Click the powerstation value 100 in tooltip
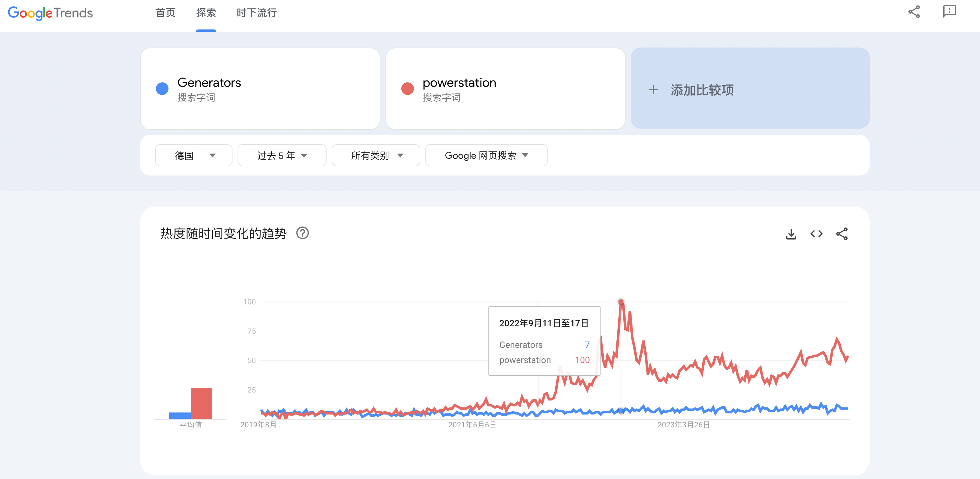Screen dimensions: 980x479 point(582,360)
